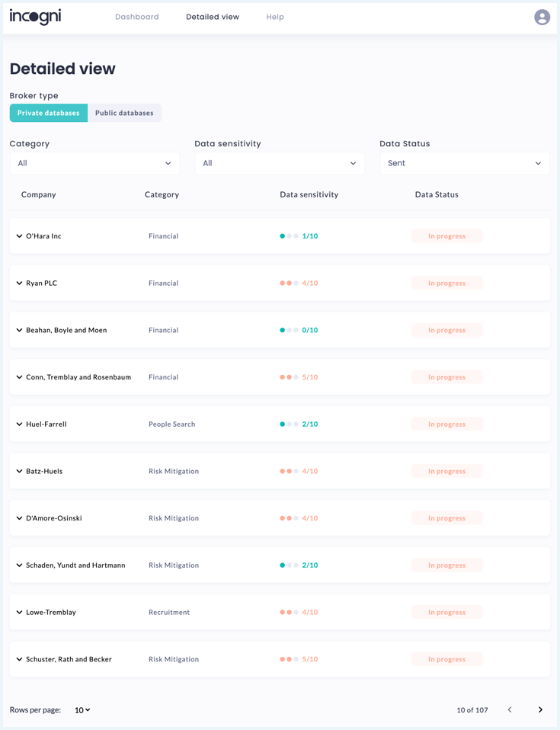
Task: Click 2/10 sensitivity score for Huel-Farrell
Action: tap(310, 424)
